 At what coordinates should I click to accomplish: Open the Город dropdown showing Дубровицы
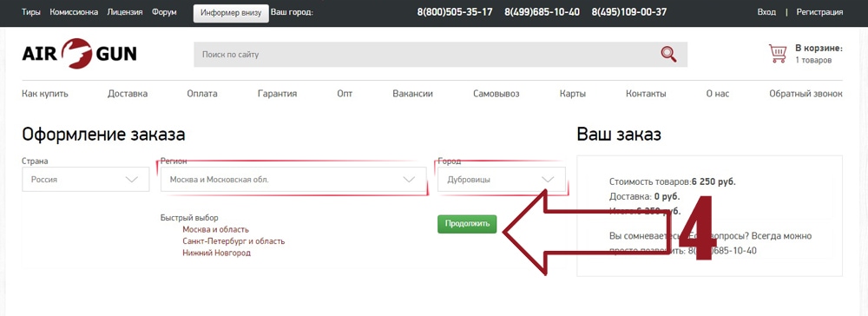[x=502, y=180]
